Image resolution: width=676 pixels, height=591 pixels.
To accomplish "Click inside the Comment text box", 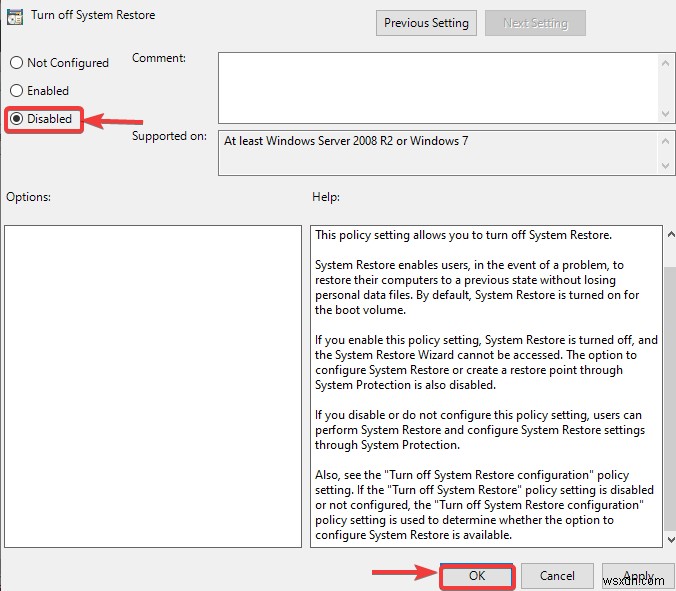I will pos(438,88).
